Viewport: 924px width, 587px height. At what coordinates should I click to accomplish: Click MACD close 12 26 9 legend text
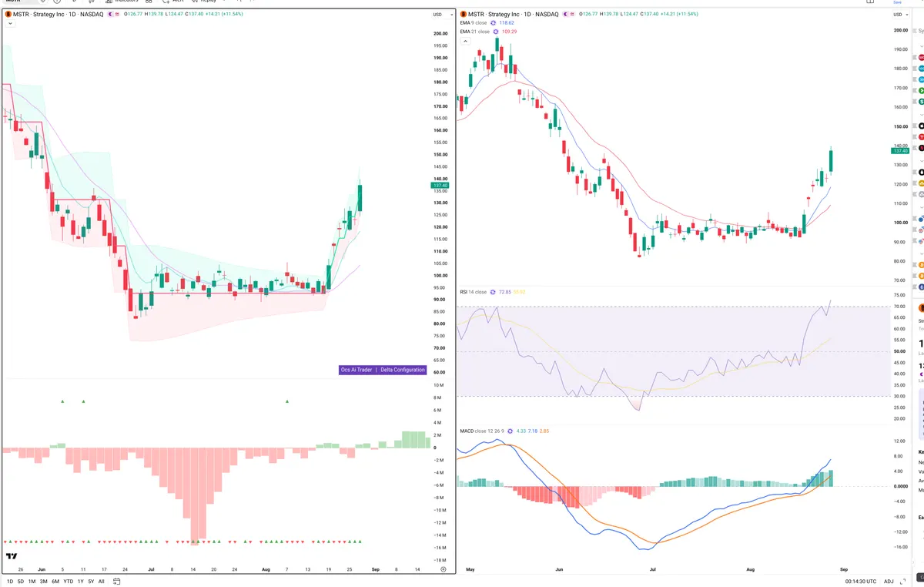[x=481, y=431]
